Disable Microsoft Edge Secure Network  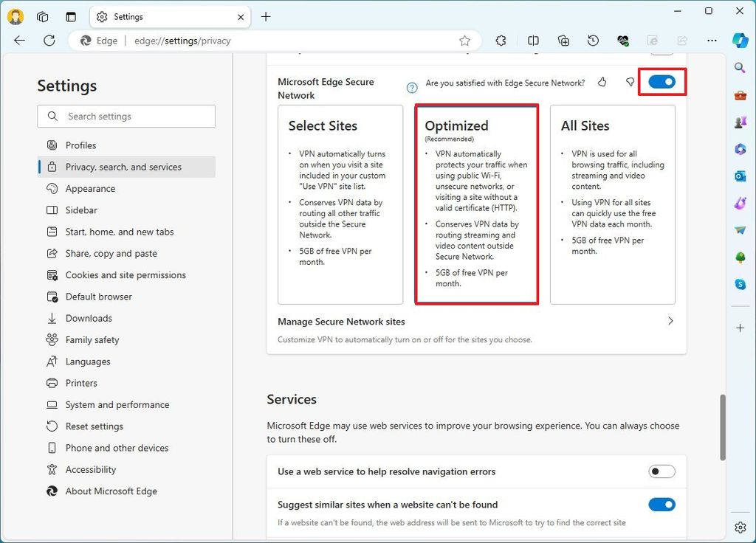pos(661,82)
